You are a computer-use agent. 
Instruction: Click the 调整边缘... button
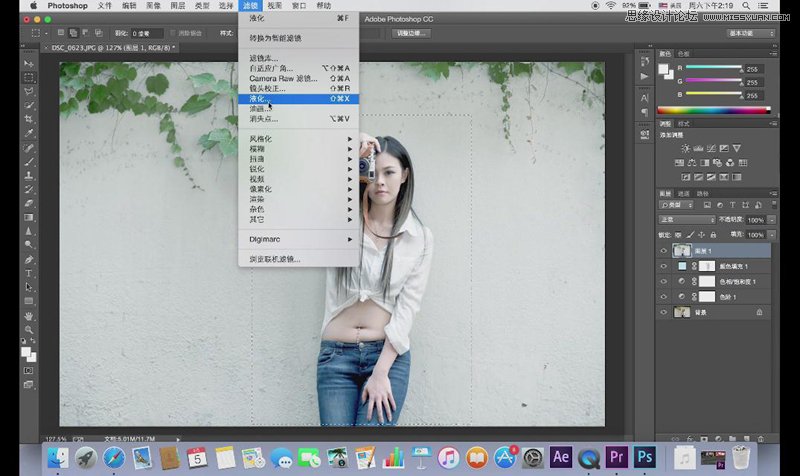click(411, 33)
